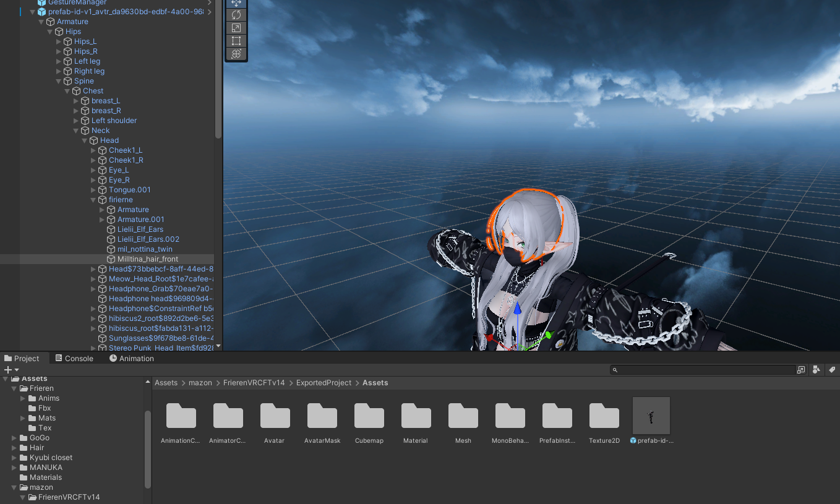This screenshot has width=840, height=504.
Task: Open the prefab-id-v1_avtr prefab chevron arrow
Action: click(x=210, y=12)
